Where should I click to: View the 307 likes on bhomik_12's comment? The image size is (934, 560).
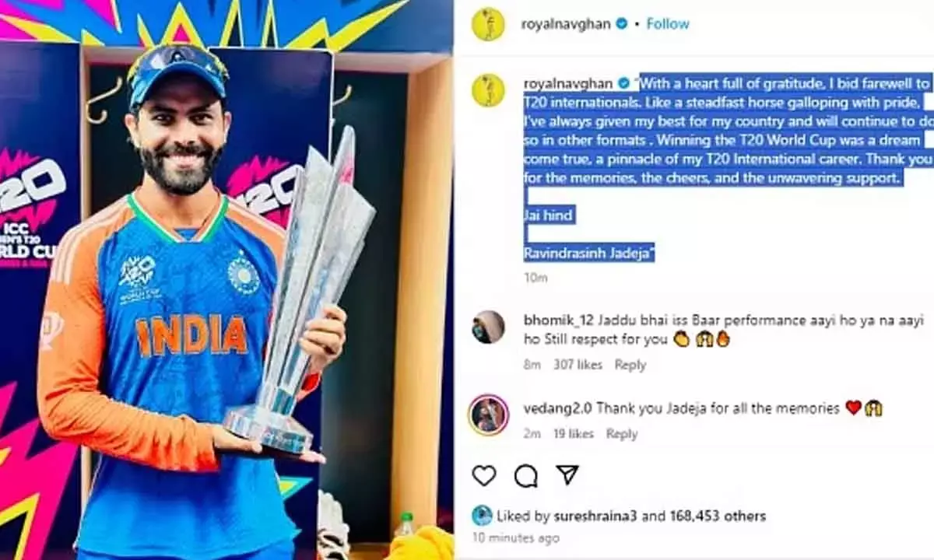coord(578,364)
